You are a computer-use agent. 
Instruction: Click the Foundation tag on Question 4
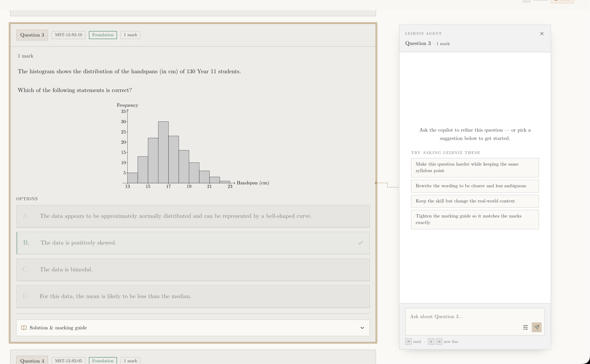103,361
